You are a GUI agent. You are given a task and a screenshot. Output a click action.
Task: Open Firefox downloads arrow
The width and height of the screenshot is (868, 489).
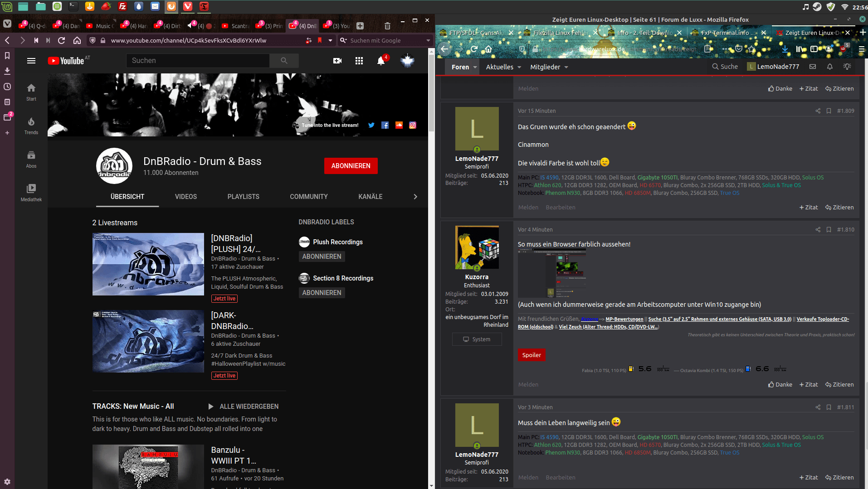(785, 49)
